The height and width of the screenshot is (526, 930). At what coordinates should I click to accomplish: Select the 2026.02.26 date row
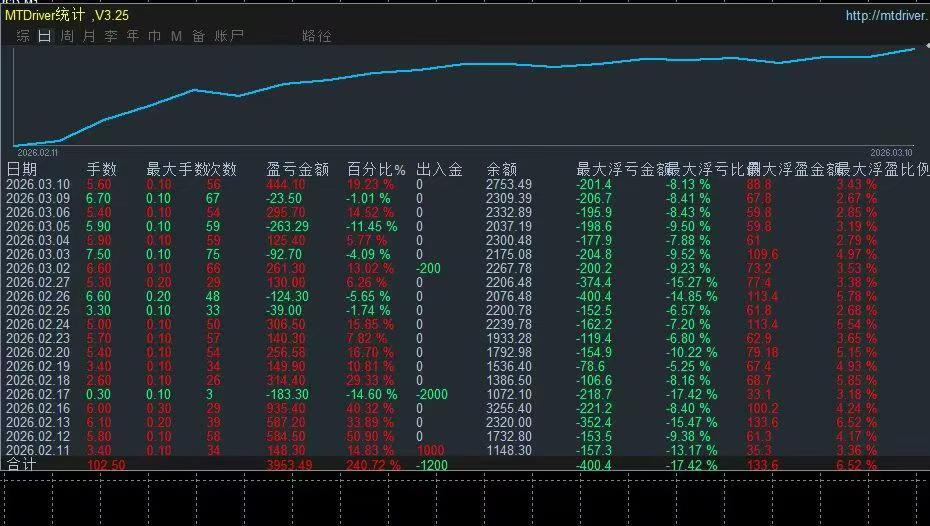click(x=38, y=297)
